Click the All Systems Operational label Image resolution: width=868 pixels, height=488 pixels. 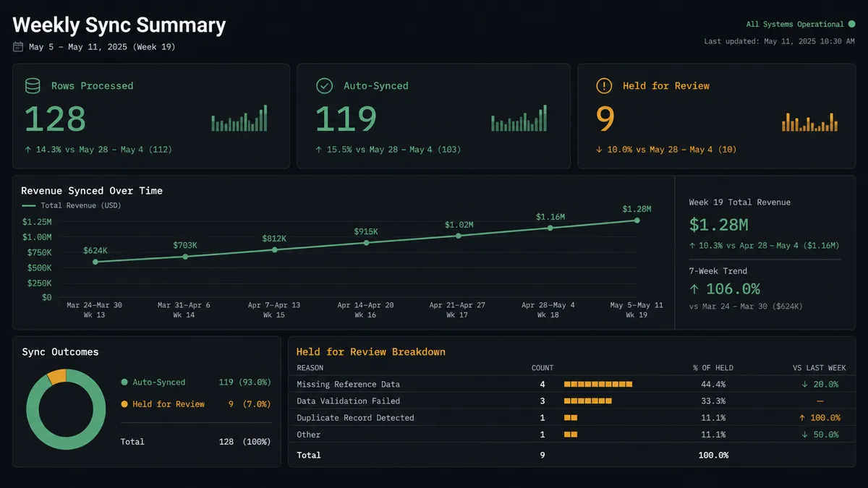(795, 25)
